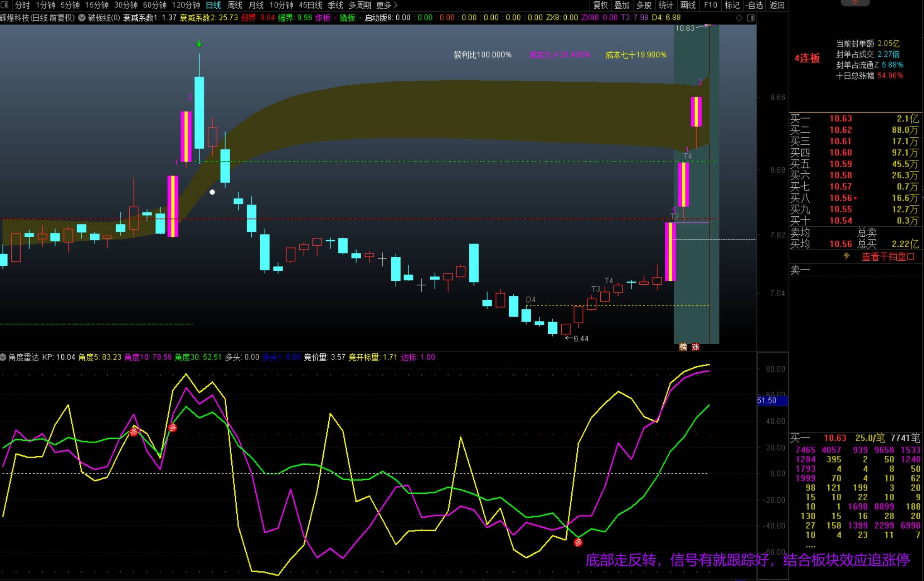The height and width of the screenshot is (581, 924).
Task: Open the main chart indicator dropdown arrow
Action: point(82,18)
